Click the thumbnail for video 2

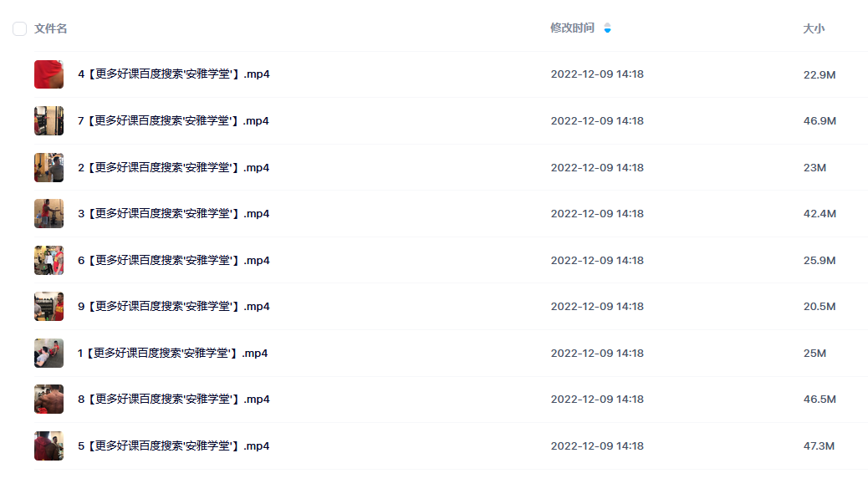coord(49,168)
